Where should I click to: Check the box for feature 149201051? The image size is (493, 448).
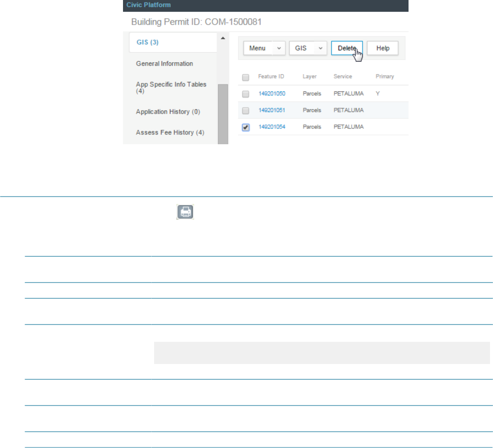tap(246, 111)
